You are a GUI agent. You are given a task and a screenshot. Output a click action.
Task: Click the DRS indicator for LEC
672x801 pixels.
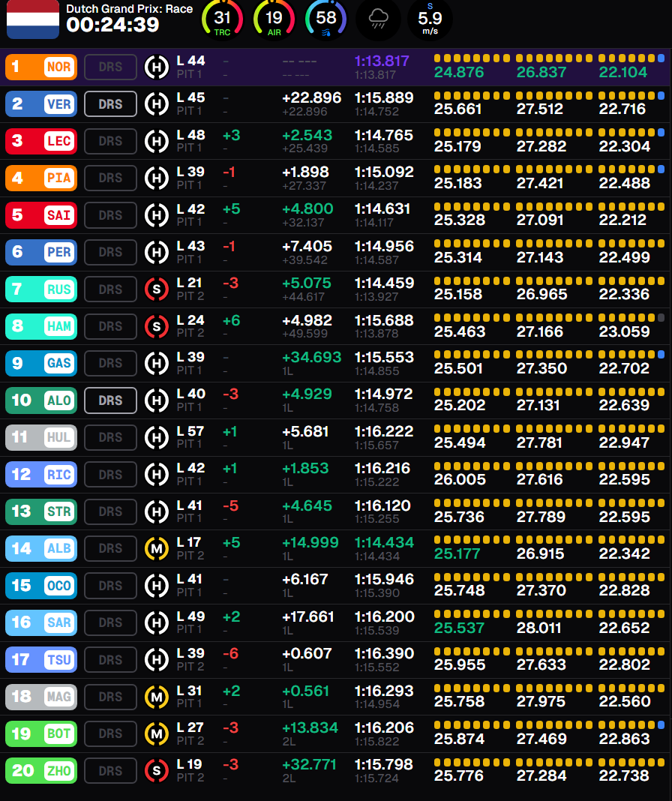click(110, 142)
